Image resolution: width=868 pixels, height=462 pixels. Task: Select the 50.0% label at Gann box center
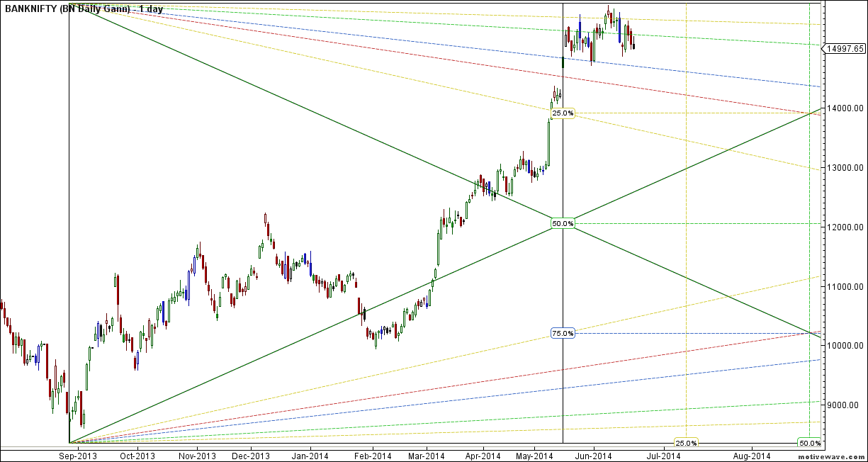tap(563, 224)
